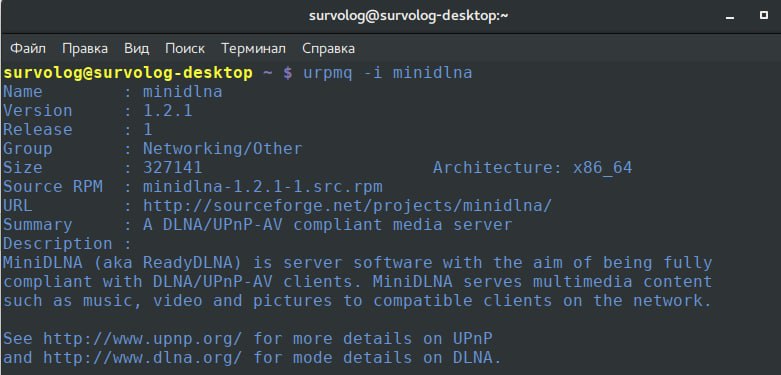Image resolution: width=781 pixels, height=375 pixels.
Task: Click the Description label
Action: 58,244
